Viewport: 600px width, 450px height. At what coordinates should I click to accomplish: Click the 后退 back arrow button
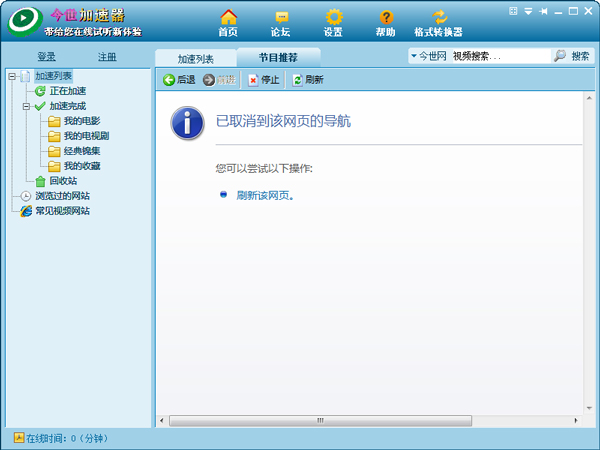179,80
